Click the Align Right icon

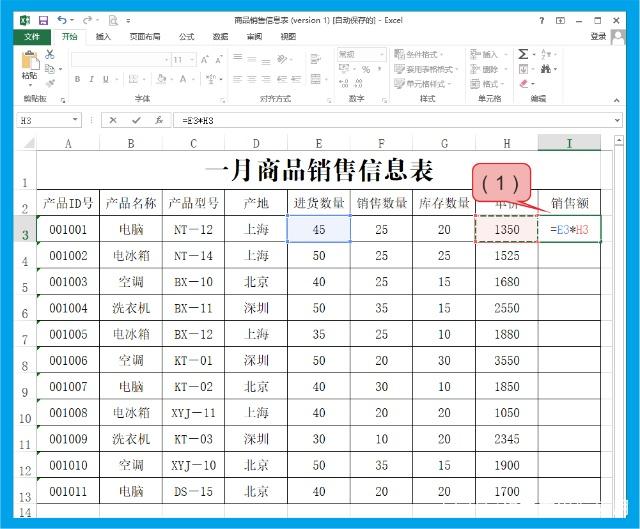(x=266, y=79)
